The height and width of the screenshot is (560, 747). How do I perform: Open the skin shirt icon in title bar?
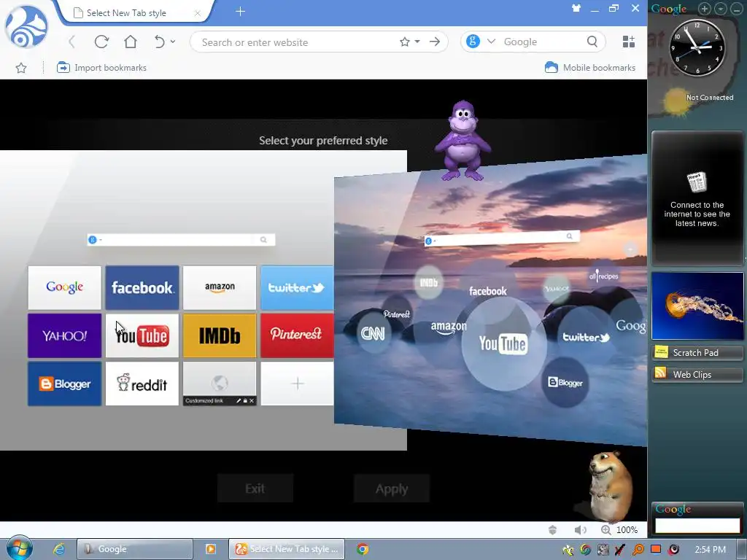pos(576,8)
